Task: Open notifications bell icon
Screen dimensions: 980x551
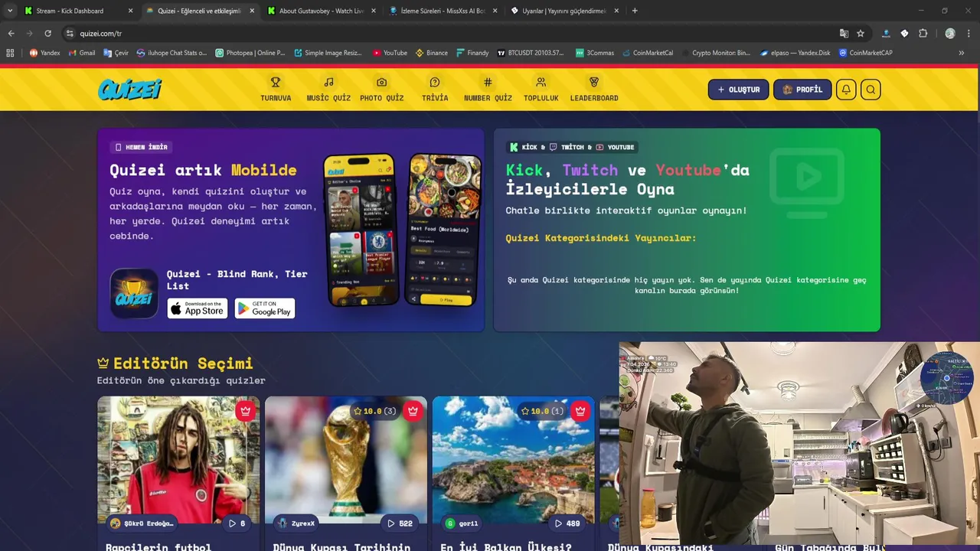Action: pos(846,90)
